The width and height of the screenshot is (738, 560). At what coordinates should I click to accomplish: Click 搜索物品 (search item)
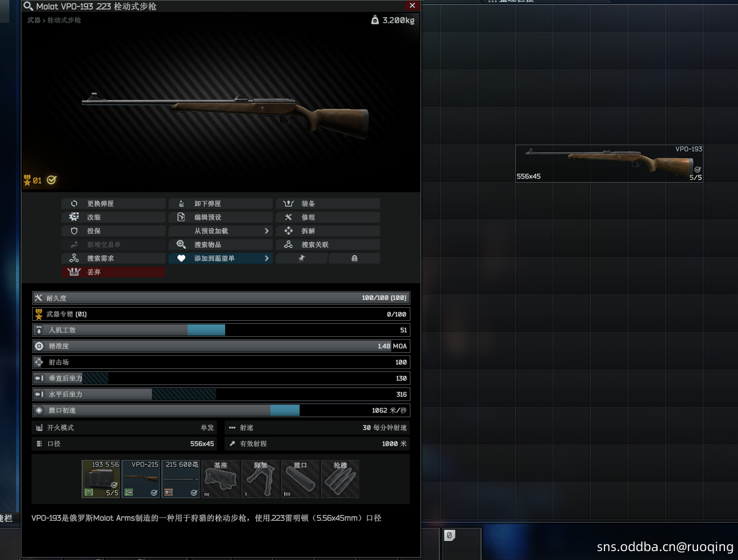(220, 245)
